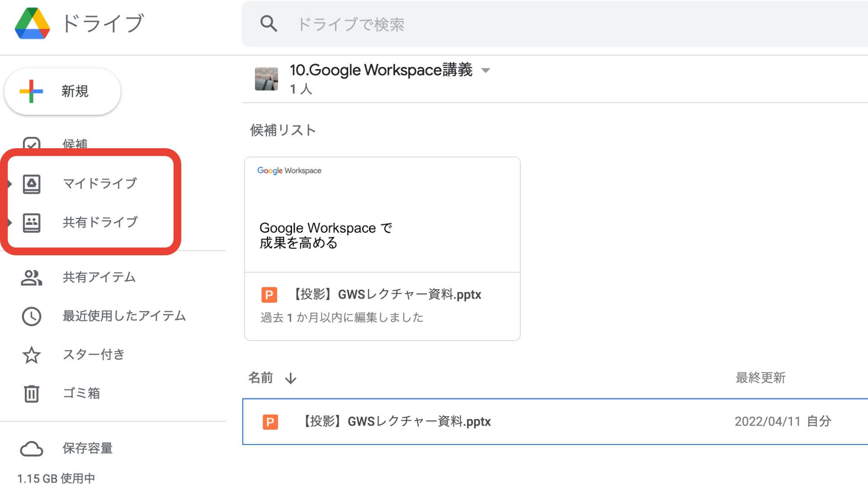Expand the 共有ドライブ tree arrow
The image size is (868, 488).
click(x=9, y=223)
